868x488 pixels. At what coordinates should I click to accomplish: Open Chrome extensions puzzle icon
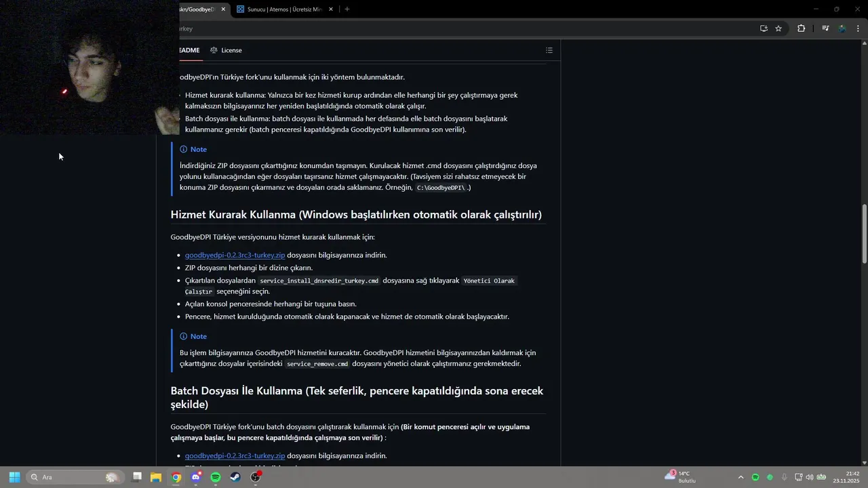click(802, 28)
